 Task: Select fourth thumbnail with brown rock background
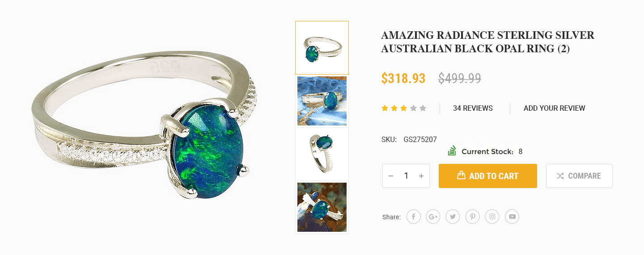pos(322,207)
